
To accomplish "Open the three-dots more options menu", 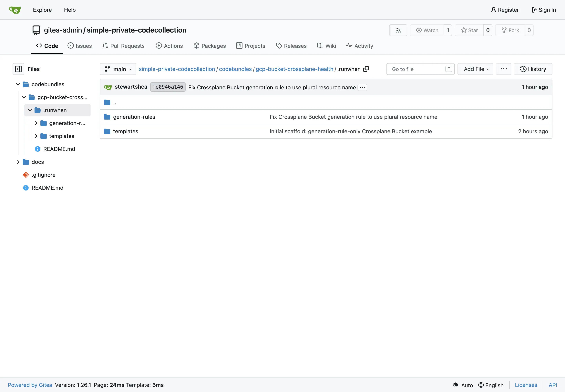I will (x=504, y=69).
